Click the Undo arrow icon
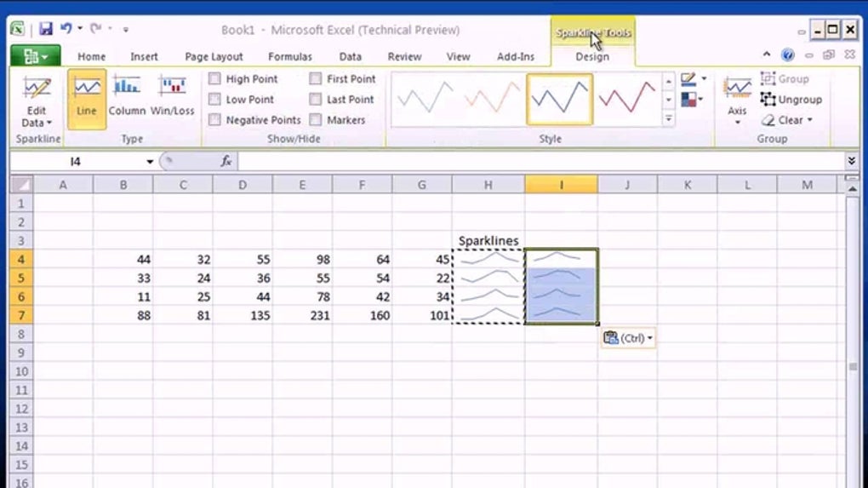 point(66,28)
